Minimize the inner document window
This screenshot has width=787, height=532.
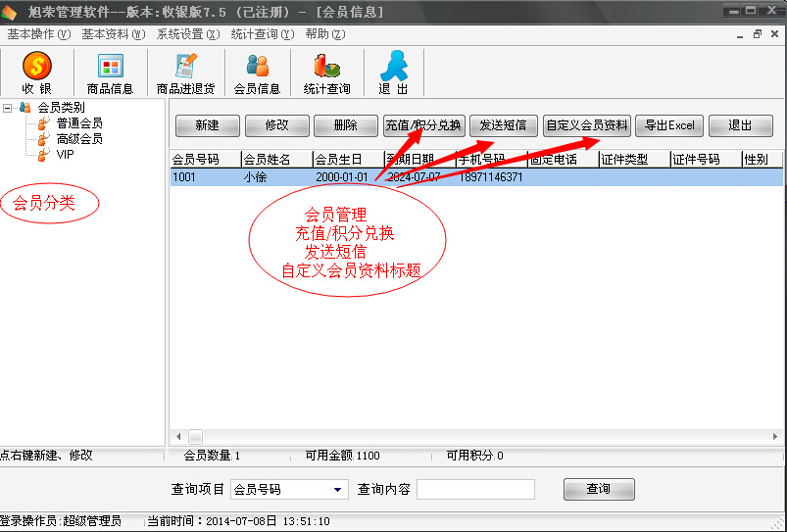pos(740,34)
